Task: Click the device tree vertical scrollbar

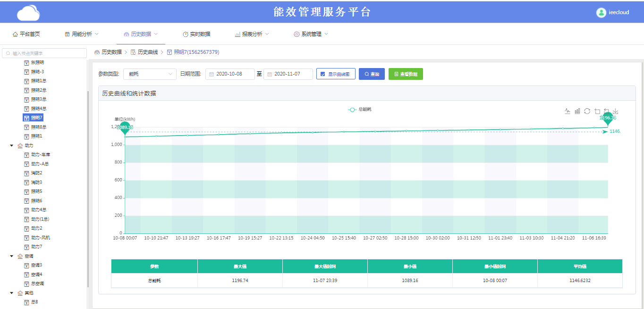Action: point(88,189)
